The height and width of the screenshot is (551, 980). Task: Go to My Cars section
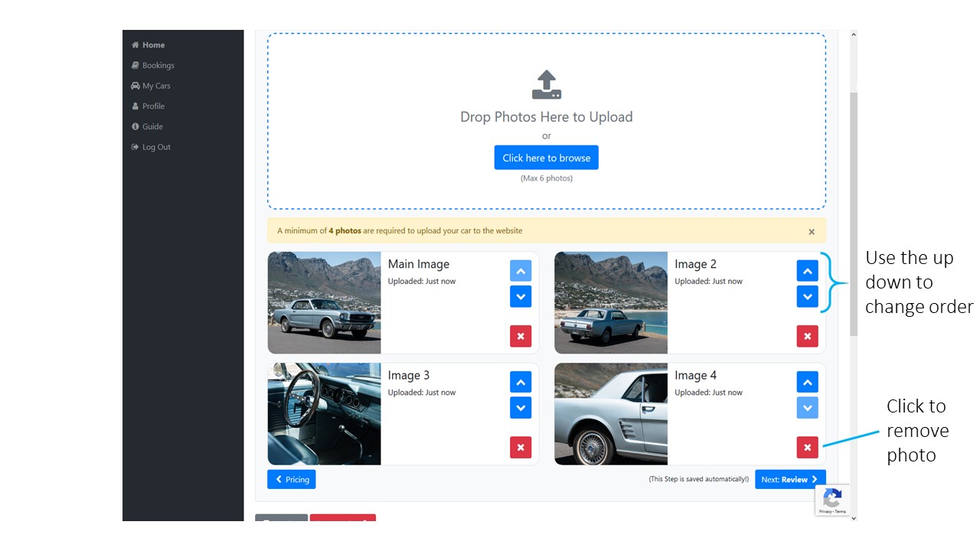point(151,86)
